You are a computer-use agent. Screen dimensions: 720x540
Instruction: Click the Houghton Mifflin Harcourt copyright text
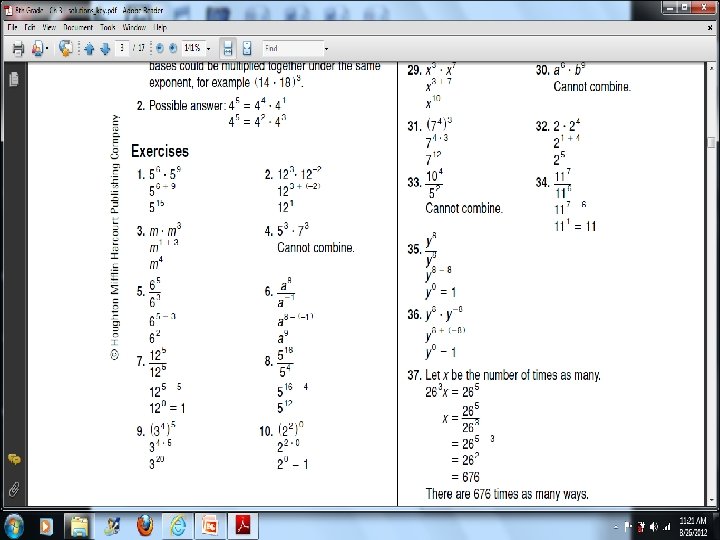point(115,237)
